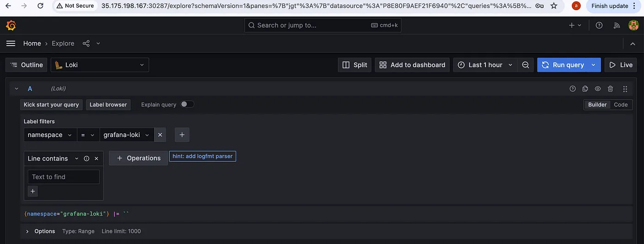
Task: Click the Finish update button
Action: [609, 6]
